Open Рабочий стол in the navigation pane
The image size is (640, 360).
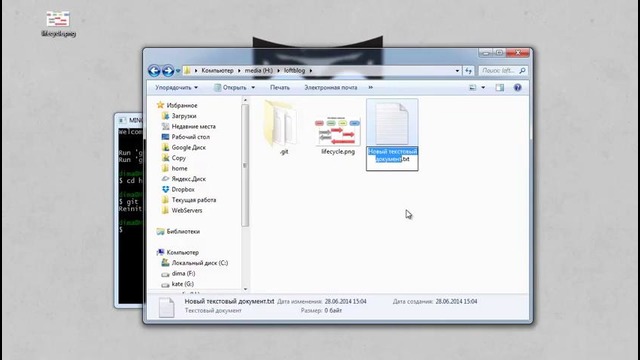(191, 137)
